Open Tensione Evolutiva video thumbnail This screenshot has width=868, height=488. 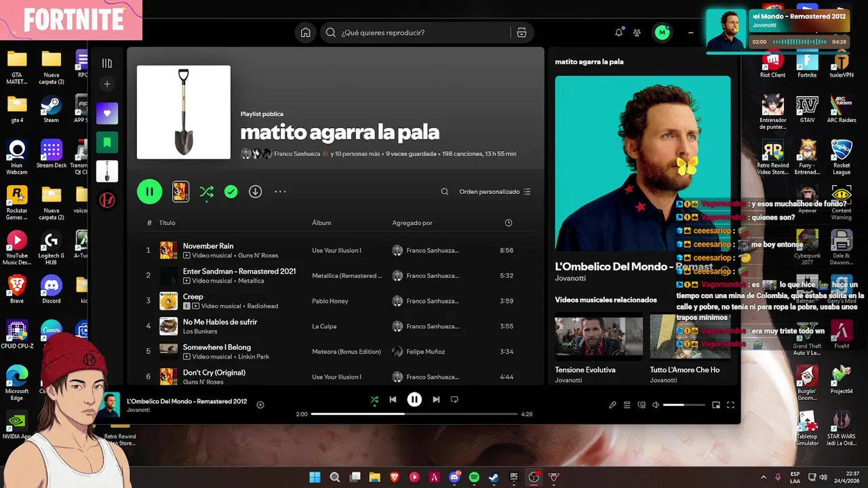[599, 335]
